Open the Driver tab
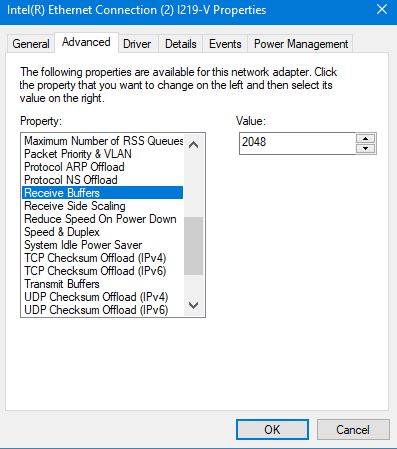Screen dimensions: 397x449 (137, 44)
